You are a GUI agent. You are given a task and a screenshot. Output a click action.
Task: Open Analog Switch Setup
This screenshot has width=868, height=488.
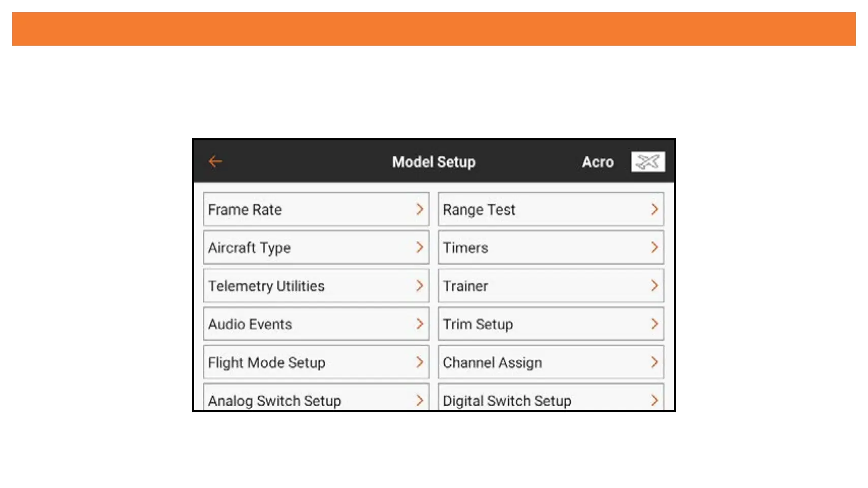tap(316, 399)
